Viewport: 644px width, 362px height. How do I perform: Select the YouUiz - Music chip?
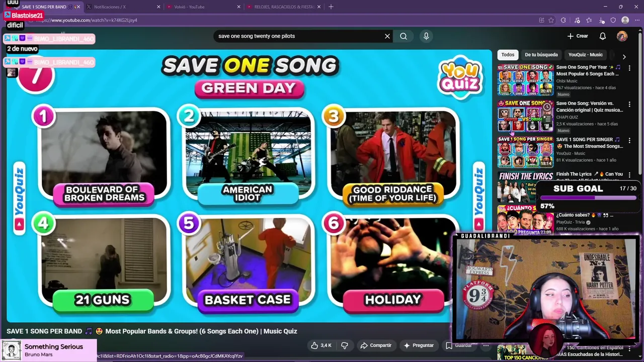tap(585, 55)
